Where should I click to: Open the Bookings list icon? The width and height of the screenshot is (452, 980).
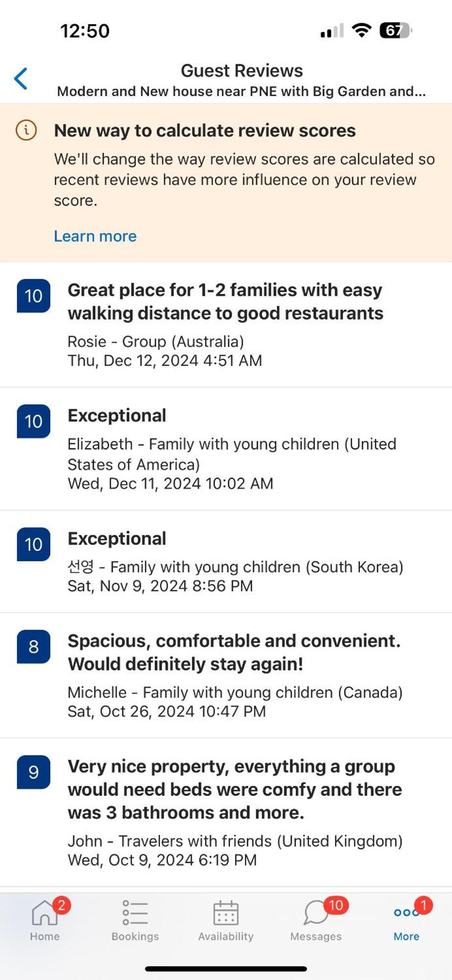click(135, 912)
